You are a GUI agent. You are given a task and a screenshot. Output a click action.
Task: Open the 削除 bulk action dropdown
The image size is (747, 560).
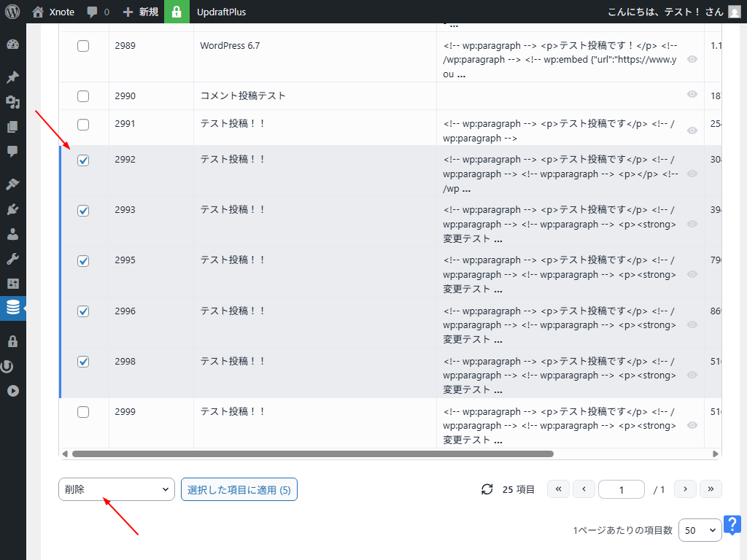click(x=116, y=489)
